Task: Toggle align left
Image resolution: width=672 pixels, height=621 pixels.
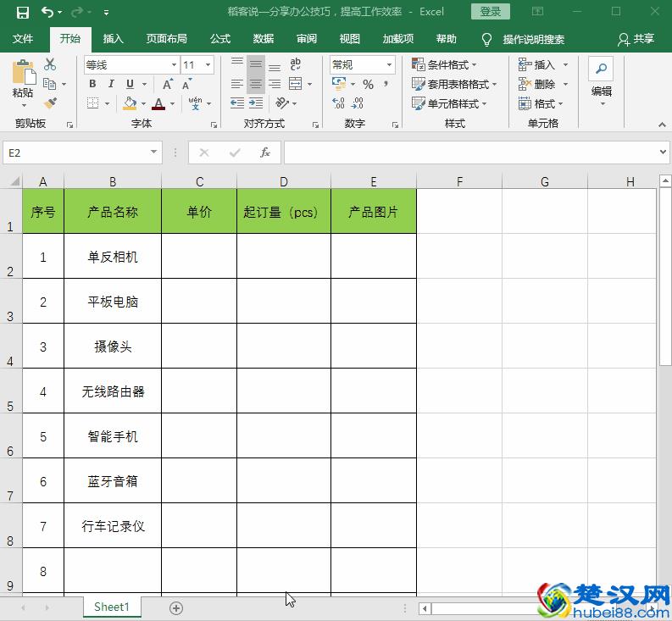Action: [237, 84]
